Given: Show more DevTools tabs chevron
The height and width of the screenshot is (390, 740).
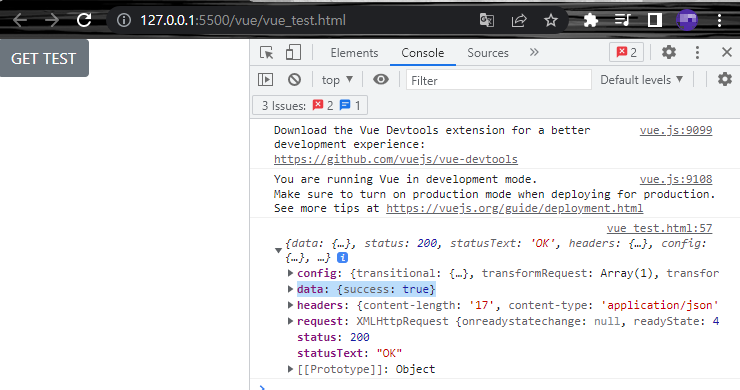Looking at the screenshot, I should (534, 52).
